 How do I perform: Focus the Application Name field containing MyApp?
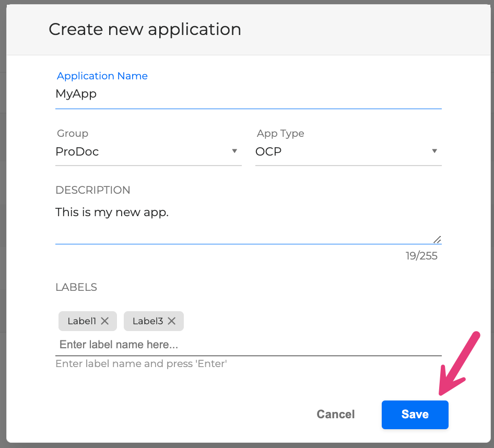[248, 95]
